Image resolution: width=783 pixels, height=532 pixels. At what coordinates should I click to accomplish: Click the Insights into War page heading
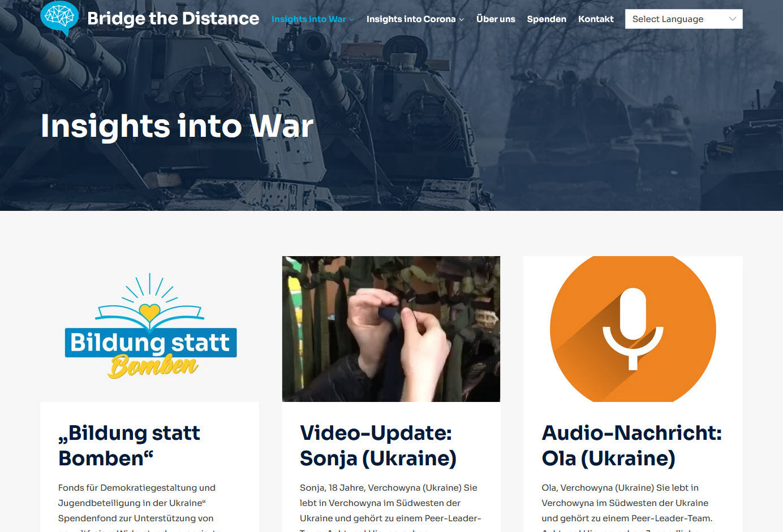point(177,126)
